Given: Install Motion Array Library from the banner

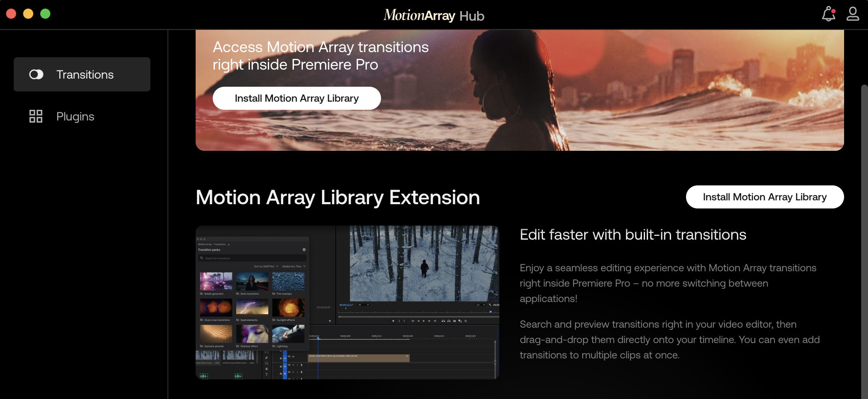Looking at the screenshot, I should point(296,98).
